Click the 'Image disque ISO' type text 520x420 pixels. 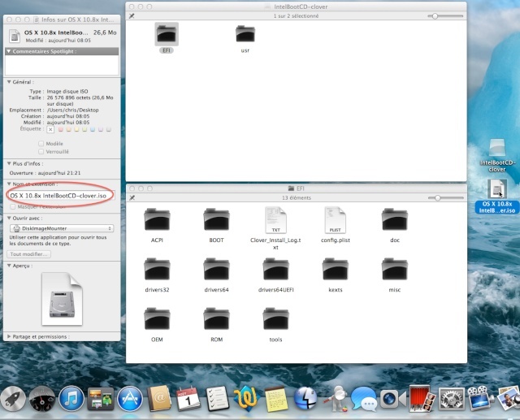67,91
